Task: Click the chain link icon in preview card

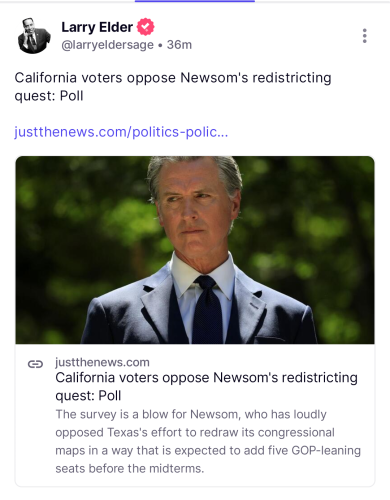Action: pos(35,364)
